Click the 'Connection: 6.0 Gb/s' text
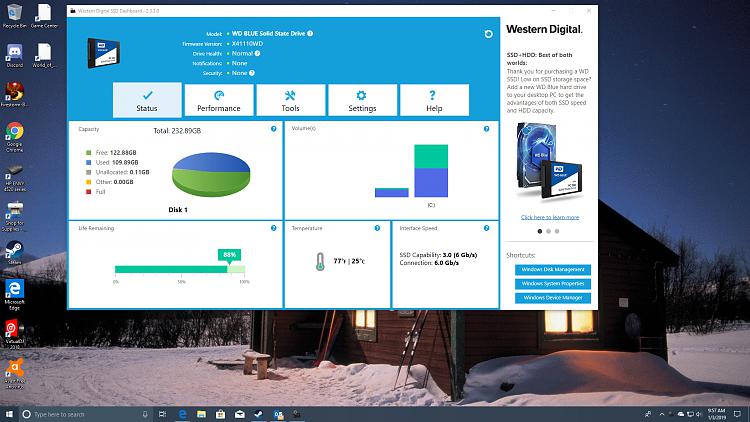 click(429, 263)
